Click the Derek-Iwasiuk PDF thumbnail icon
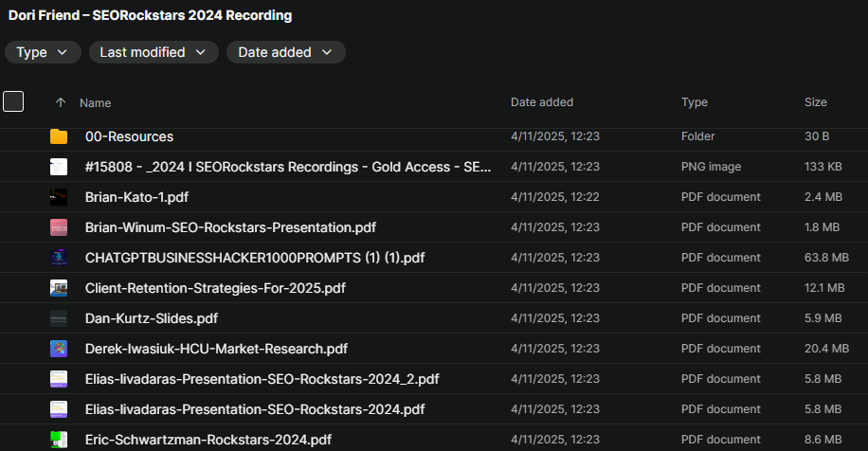 (x=59, y=349)
